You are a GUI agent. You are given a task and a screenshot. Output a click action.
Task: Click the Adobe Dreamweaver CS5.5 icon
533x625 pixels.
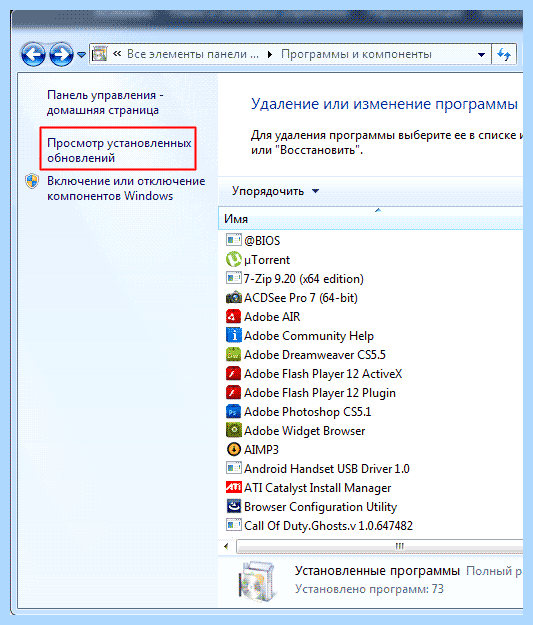coord(234,354)
